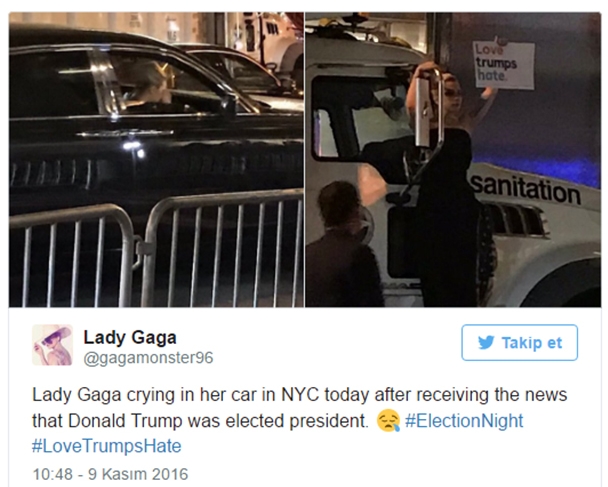Image resolution: width=608 pixels, height=487 pixels.
Task: Open the right photo of sanitation truck
Action: tap(453, 160)
